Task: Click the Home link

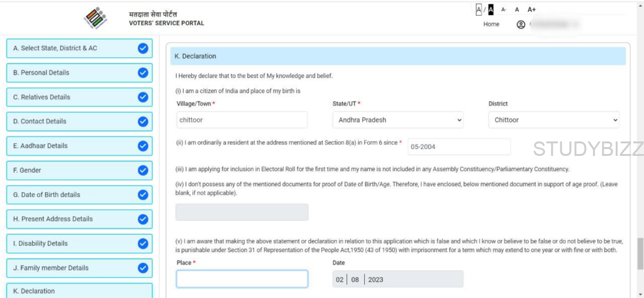Action: coord(491,25)
